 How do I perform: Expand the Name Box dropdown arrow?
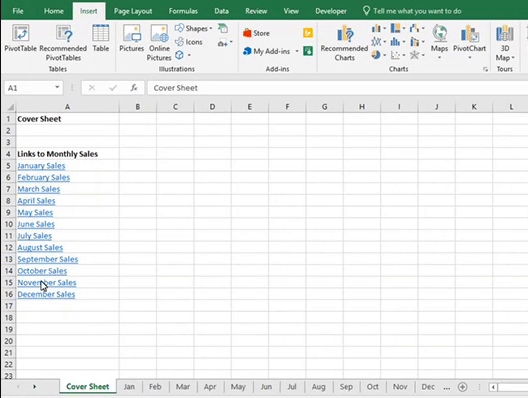click(x=57, y=88)
